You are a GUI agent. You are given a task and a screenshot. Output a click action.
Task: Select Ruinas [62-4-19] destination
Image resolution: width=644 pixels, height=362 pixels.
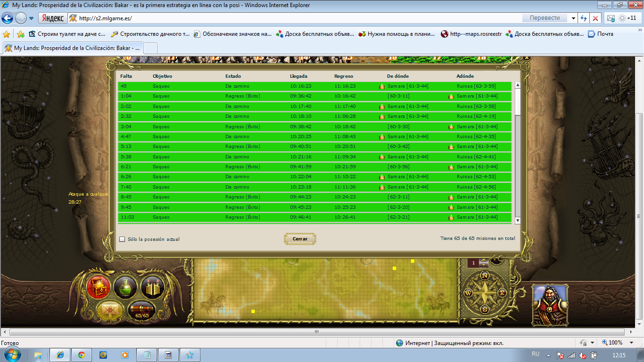tap(476, 116)
